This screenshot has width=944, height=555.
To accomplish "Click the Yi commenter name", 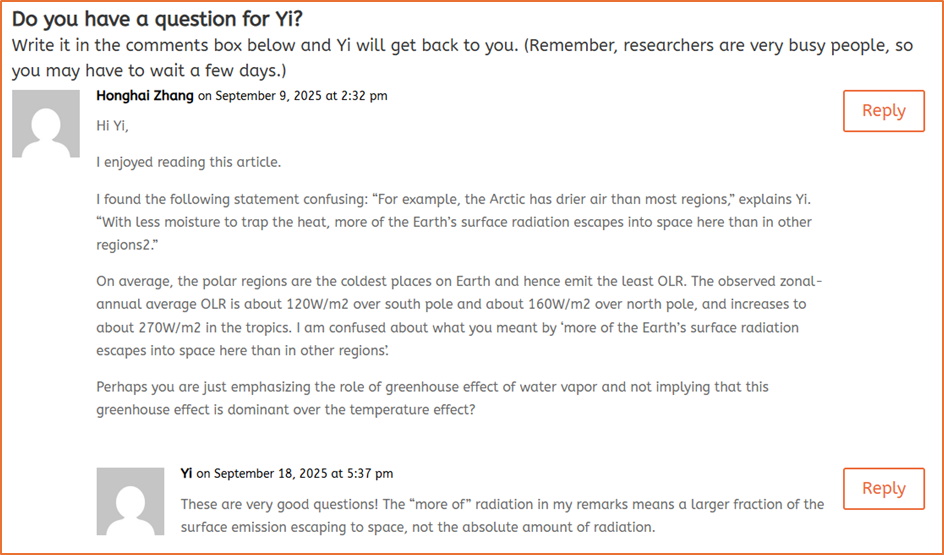I will click(x=187, y=473).
